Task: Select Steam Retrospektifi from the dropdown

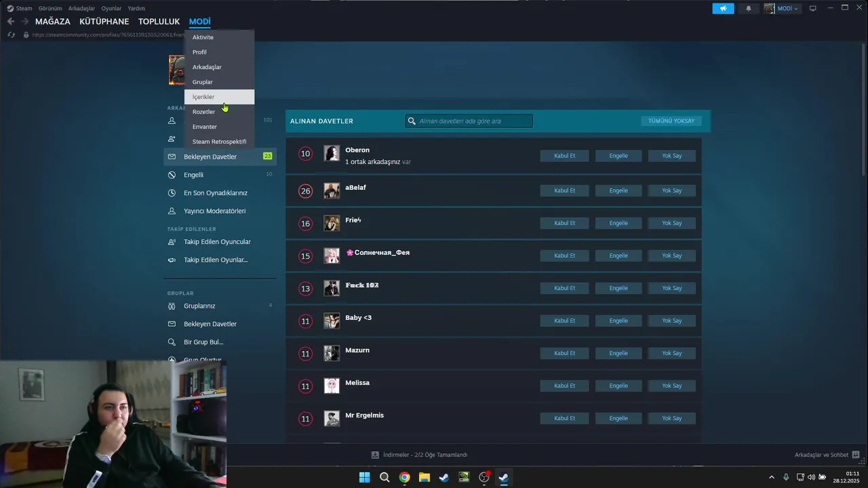Action: click(x=219, y=142)
